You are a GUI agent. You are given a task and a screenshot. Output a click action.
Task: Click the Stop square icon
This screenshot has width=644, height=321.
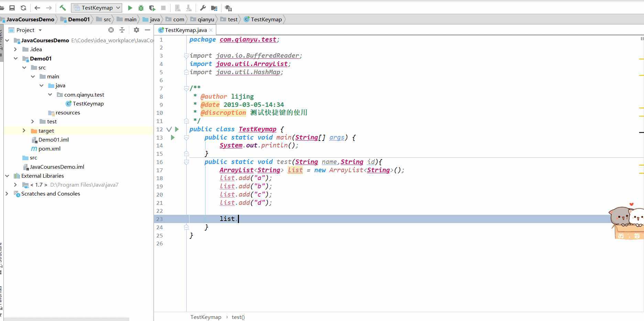point(163,8)
